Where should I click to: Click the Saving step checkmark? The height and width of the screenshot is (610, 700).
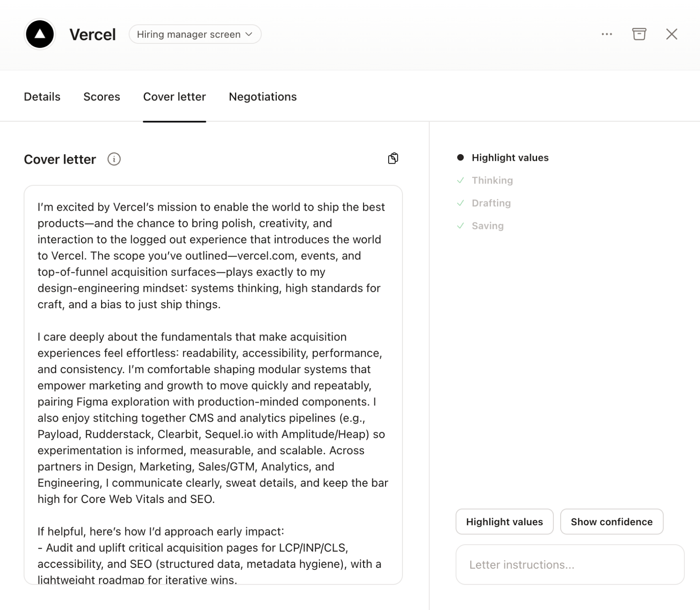coord(460,226)
